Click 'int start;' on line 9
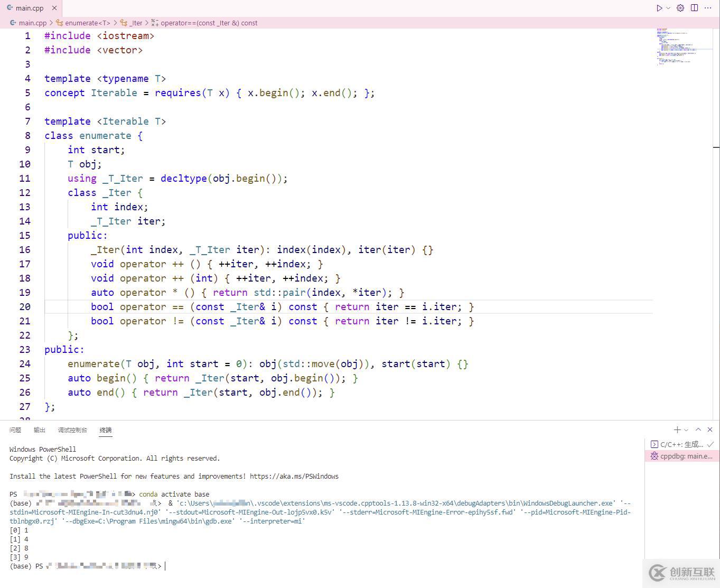The image size is (720, 588). (x=97, y=150)
